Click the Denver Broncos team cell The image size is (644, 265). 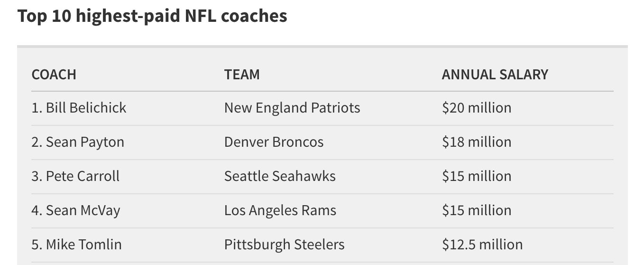click(x=274, y=142)
